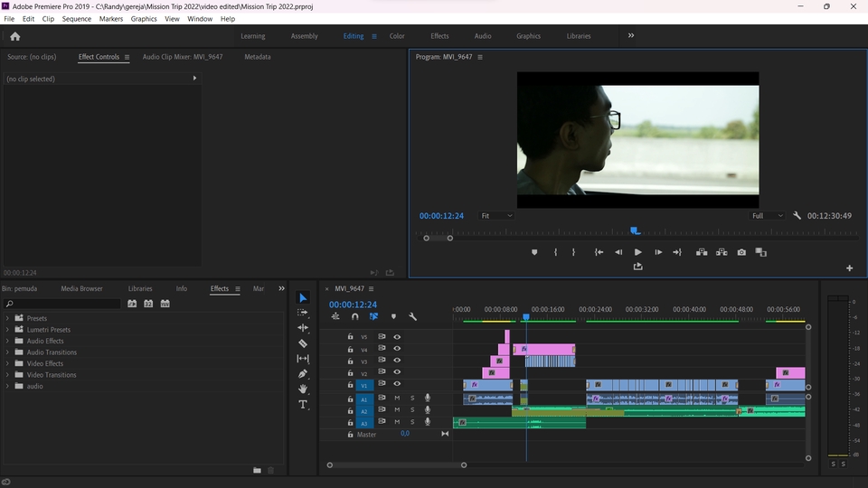Screen dimensions: 868x488
Task: Solo audio track A2
Action: click(x=411, y=410)
